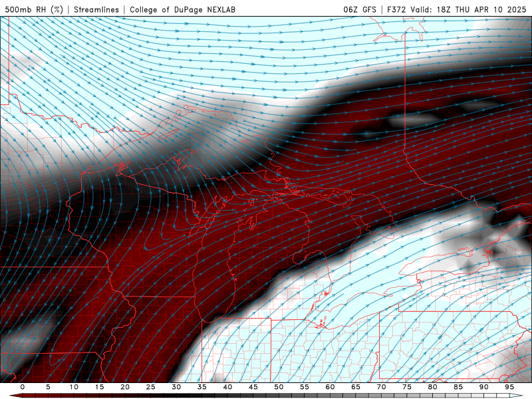Click the RH color legend bar
Screen dimensions: 532x399
[x=266, y=396]
